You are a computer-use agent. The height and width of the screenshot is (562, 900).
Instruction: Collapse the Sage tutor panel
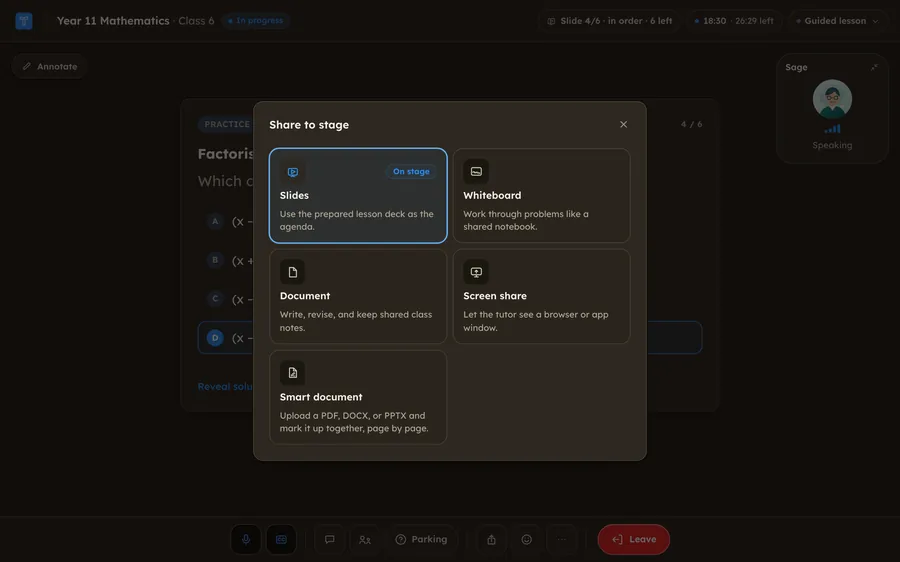[874, 67]
